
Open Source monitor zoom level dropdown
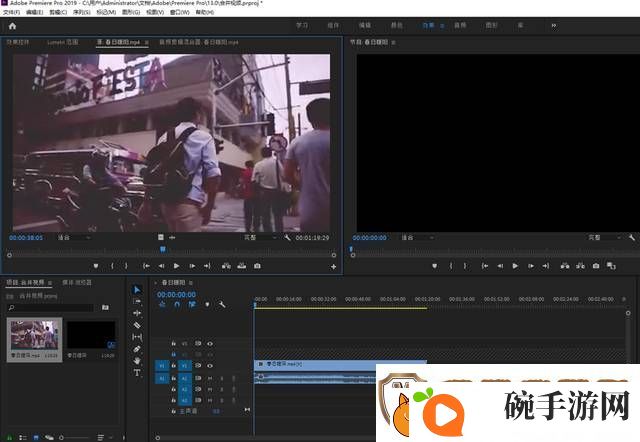pos(74,237)
